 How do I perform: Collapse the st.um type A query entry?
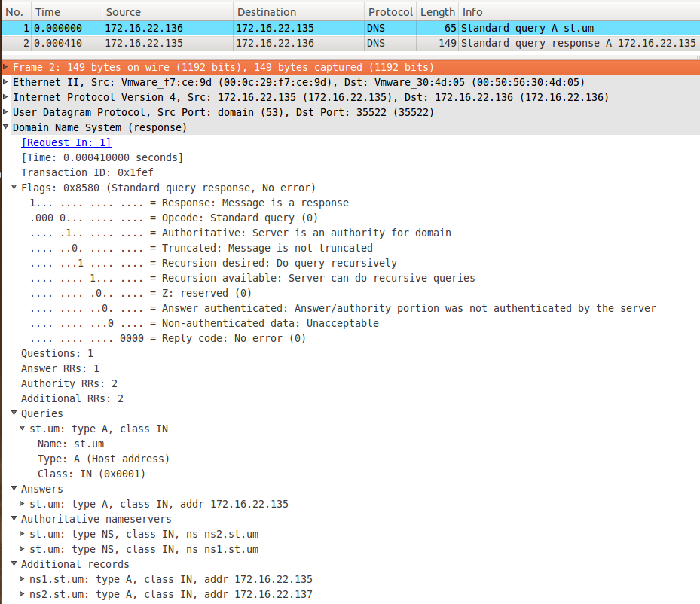(x=22, y=428)
